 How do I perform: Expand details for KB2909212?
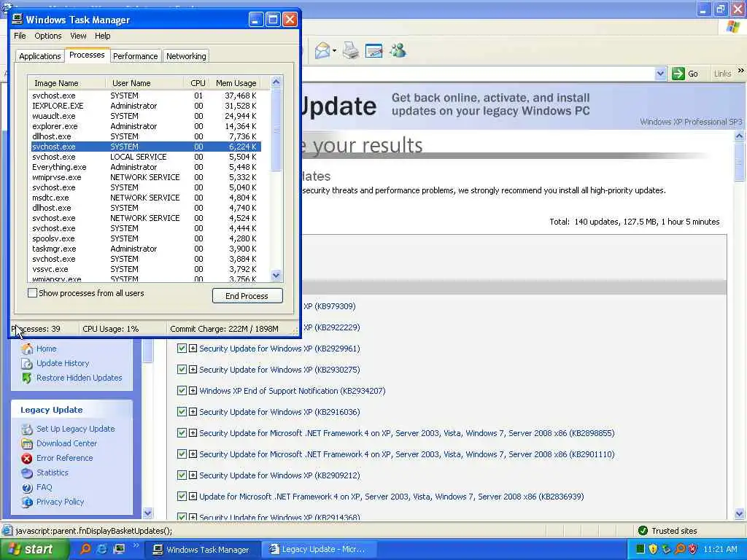pos(193,475)
